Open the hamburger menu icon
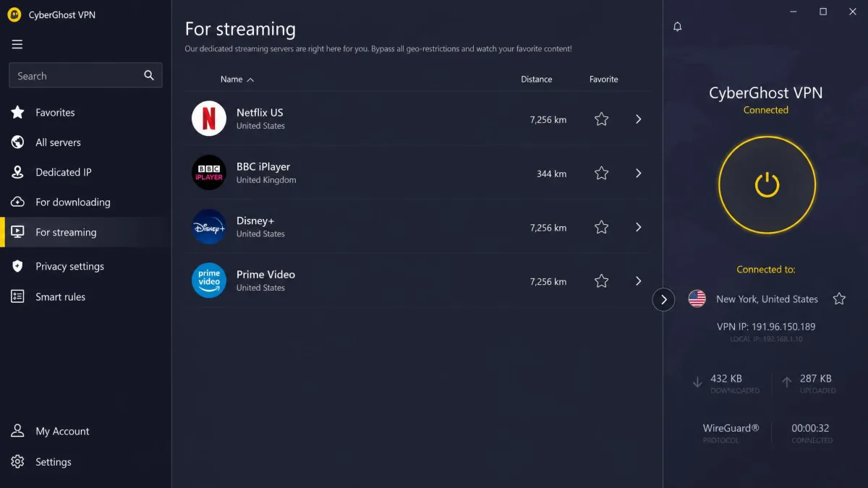The height and width of the screenshot is (488, 868). click(17, 44)
